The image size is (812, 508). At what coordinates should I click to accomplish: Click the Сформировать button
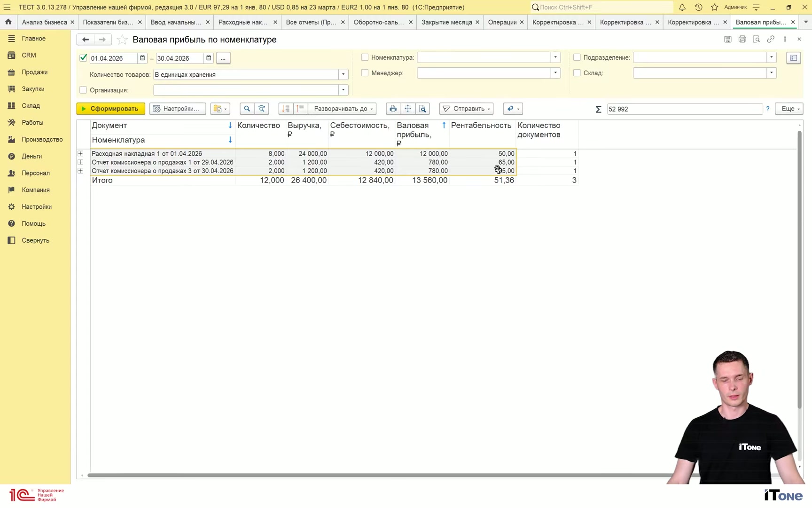pyautogui.click(x=111, y=109)
